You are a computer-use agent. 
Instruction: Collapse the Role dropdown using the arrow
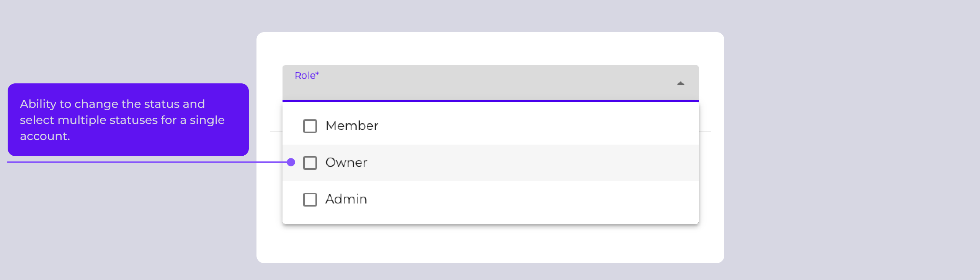(x=680, y=83)
